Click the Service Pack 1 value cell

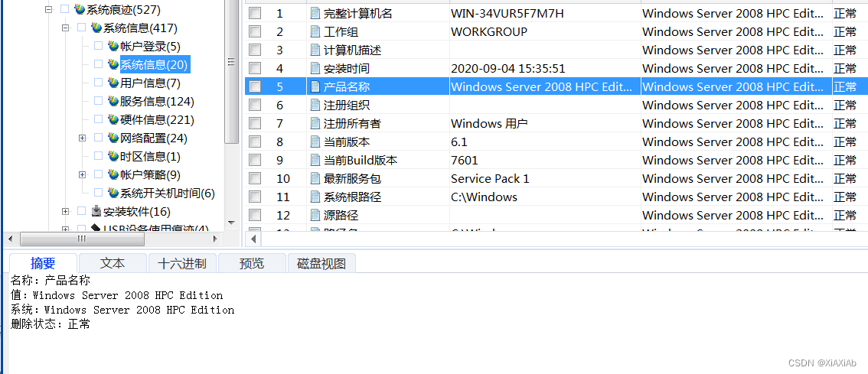click(545, 179)
